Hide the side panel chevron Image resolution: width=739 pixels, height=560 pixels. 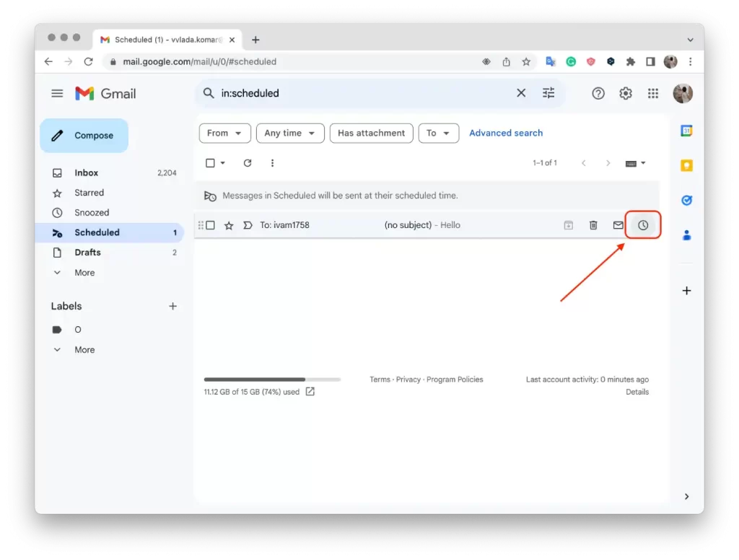coord(687,496)
